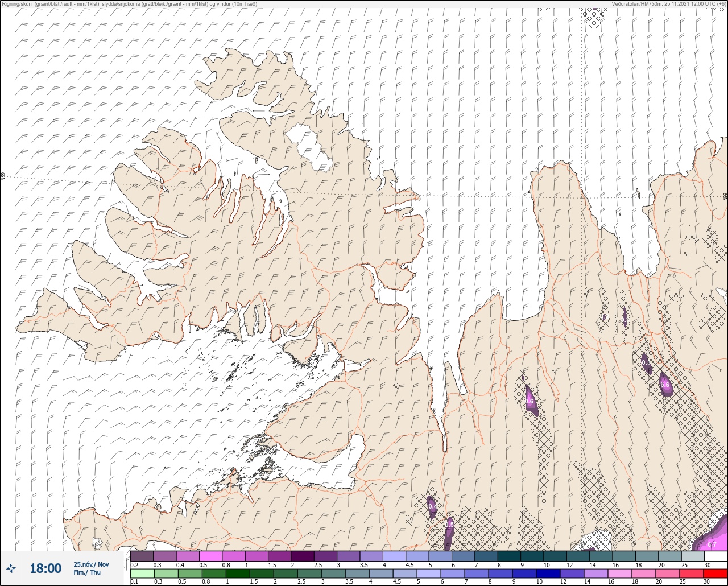Image resolution: width=728 pixels, height=586 pixels.
Task: Click bright pink top-row swatch between 0.5 and 0.8
Action: pos(210,556)
